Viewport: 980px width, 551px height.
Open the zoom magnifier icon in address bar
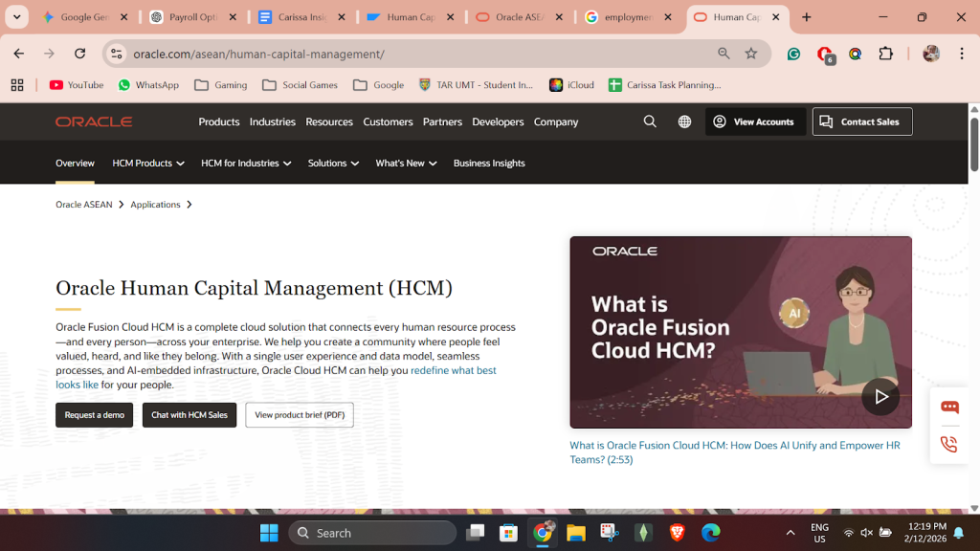coord(724,54)
